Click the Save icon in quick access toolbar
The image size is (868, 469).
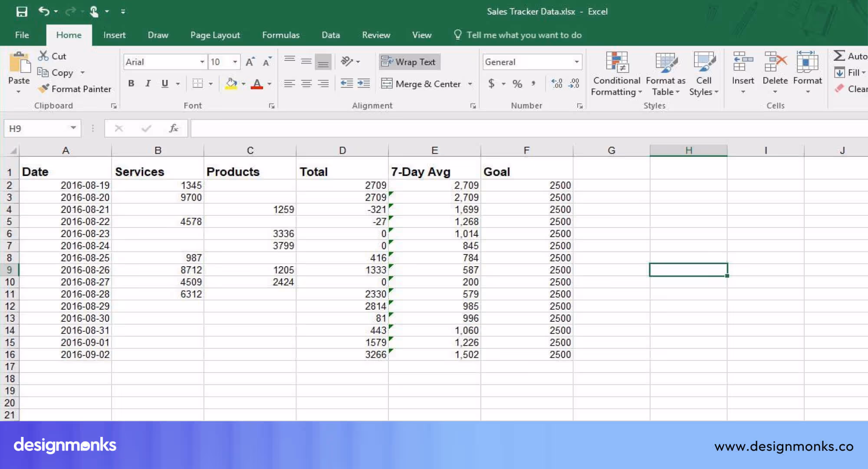(x=22, y=12)
